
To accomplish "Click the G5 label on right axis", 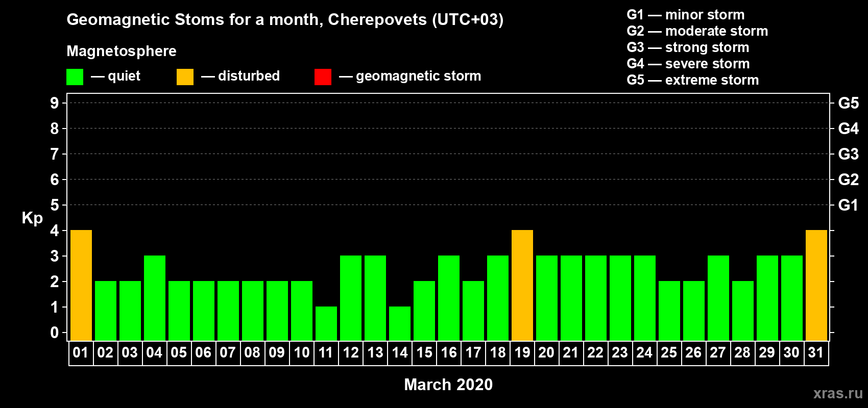I will click(849, 103).
